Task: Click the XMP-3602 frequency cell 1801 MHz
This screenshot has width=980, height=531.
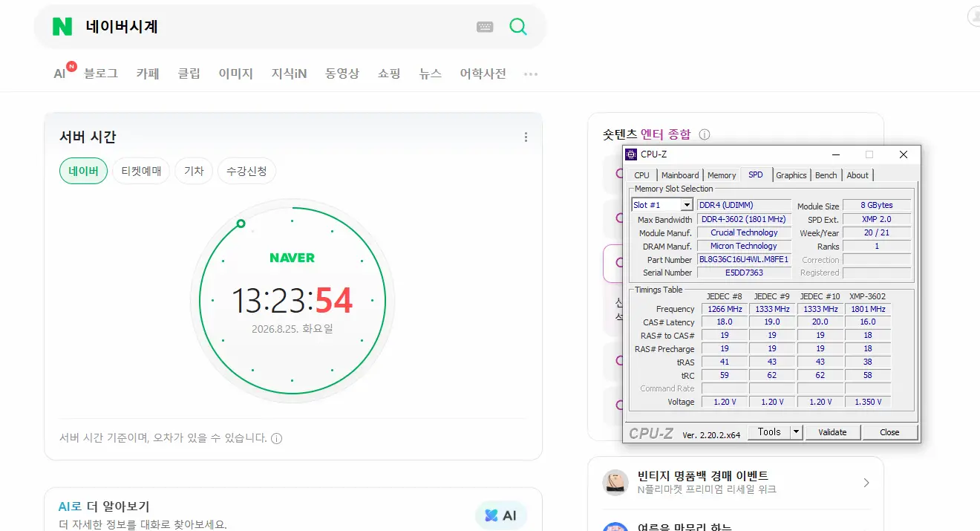Action: pyautogui.click(x=868, y=309)
